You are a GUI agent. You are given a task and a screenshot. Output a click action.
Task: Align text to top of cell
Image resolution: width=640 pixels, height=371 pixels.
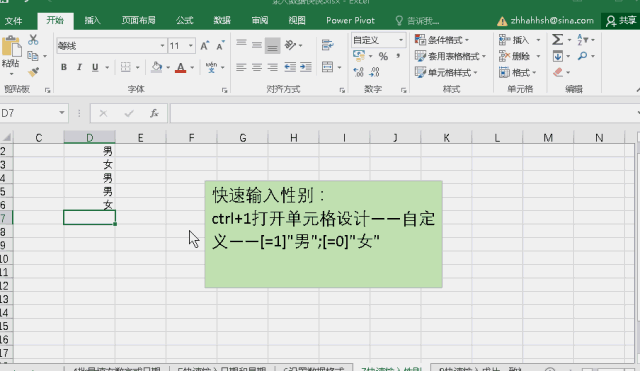point(241,44)
